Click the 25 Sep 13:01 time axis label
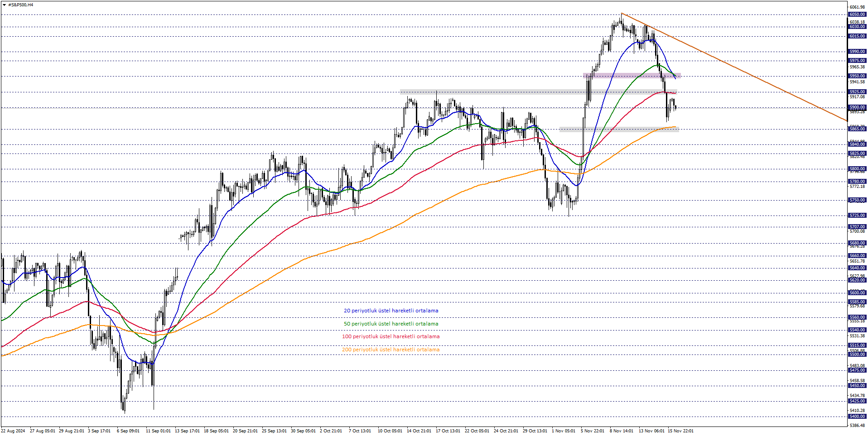Image resolution: width=868 pixels, height=436 pixels. [x=274, y=431]
